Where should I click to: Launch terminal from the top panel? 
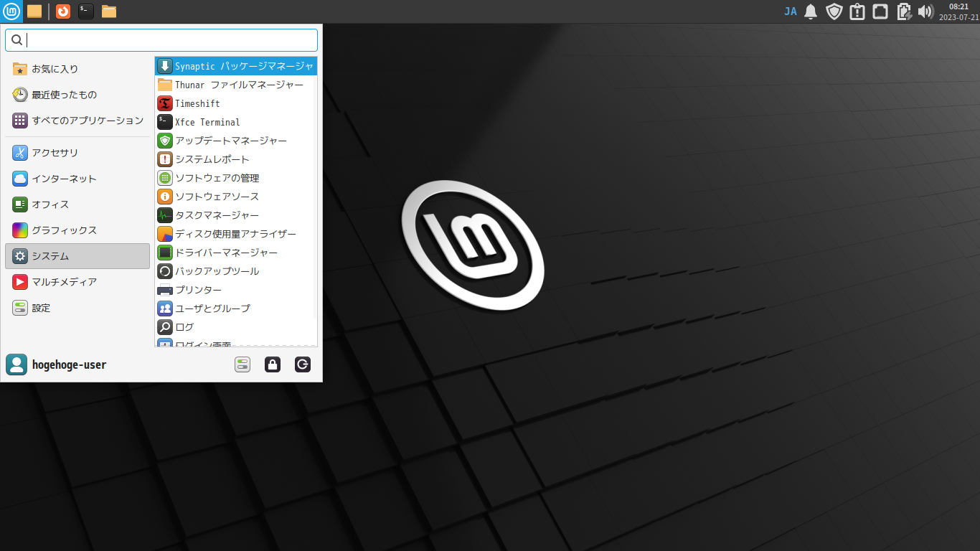[86, 11]
